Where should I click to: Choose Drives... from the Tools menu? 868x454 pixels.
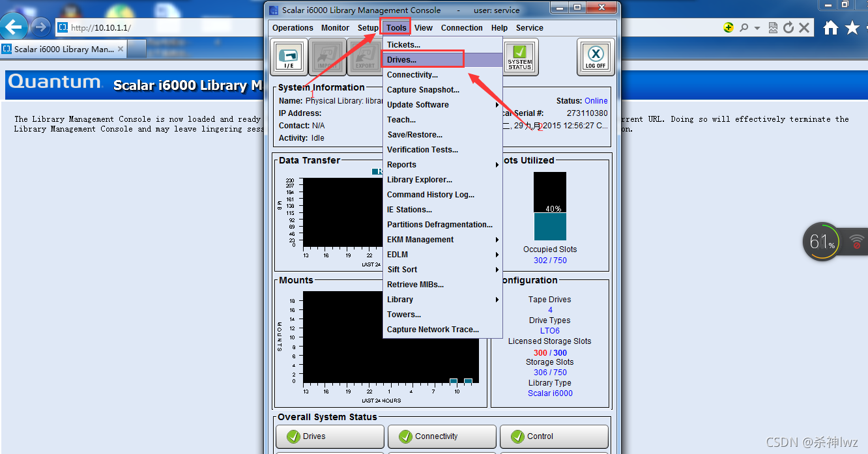pyautogui.click(x=442, y=60)
